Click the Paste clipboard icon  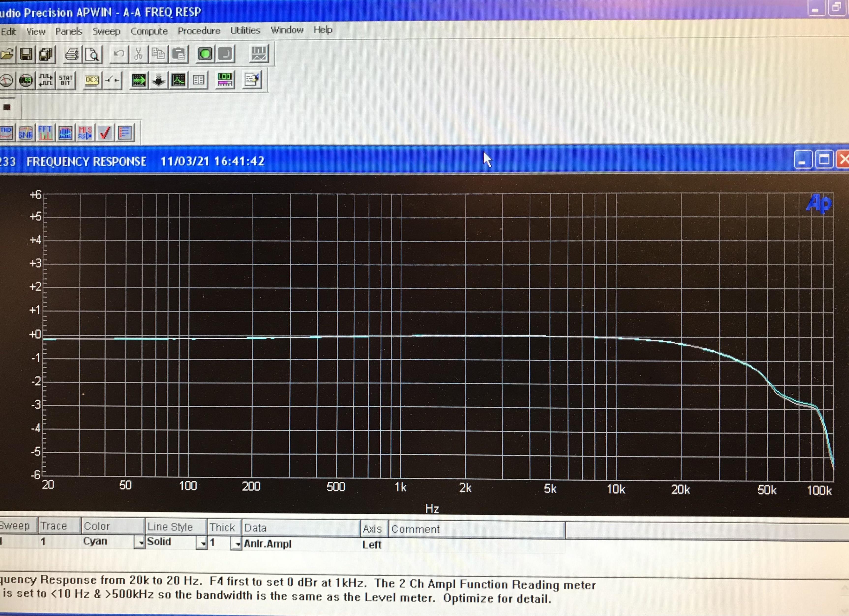[x=179, y=54]
